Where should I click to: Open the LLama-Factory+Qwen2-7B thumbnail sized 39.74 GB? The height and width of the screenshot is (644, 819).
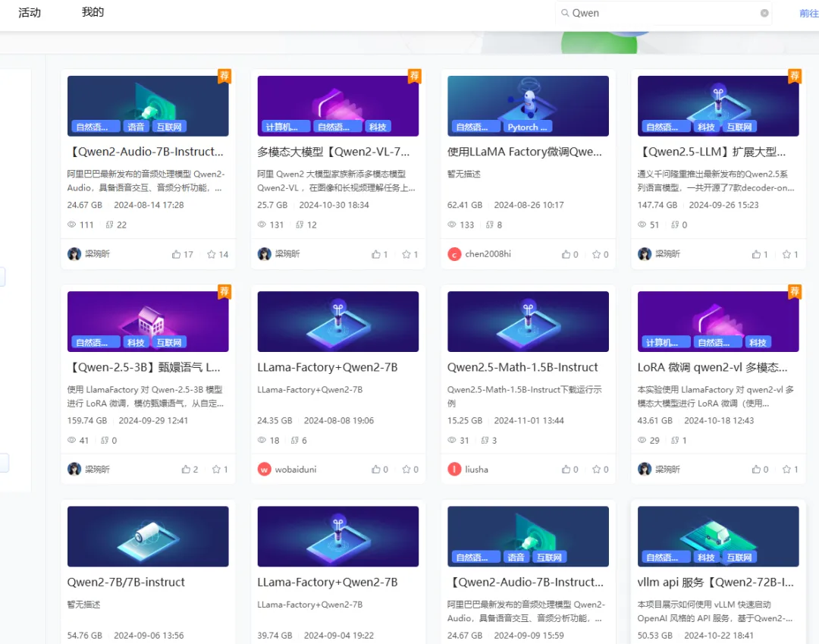tap(338, 536)
